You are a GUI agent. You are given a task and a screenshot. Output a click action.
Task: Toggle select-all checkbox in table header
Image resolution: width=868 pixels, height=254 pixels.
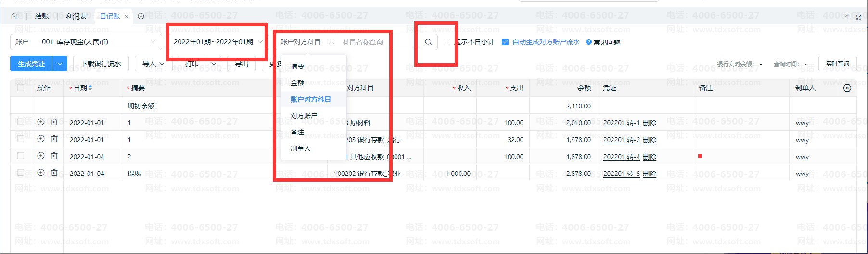(x=20, y=88)
